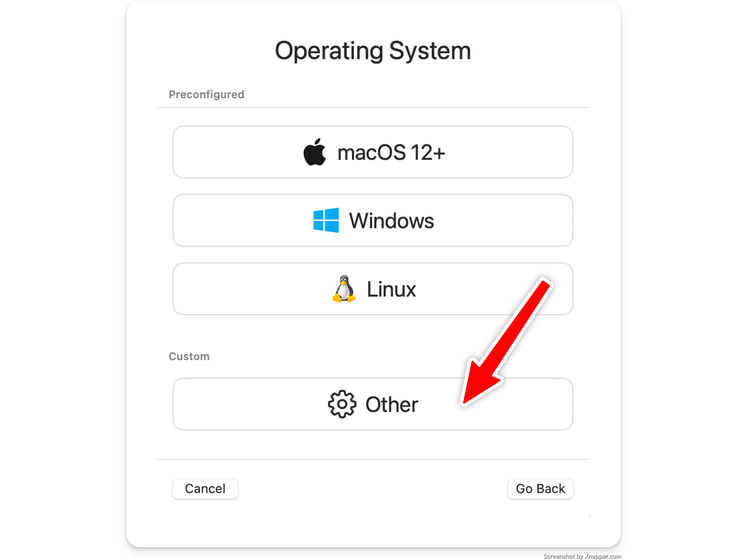The height and width of the screenshot is (560, 747).
Task: Click the "Windows" text label
Action: click(391, 221)
